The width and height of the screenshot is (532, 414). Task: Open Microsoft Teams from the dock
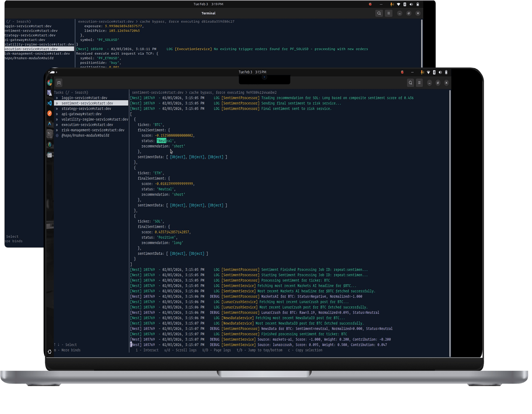[x=50, y=93]
